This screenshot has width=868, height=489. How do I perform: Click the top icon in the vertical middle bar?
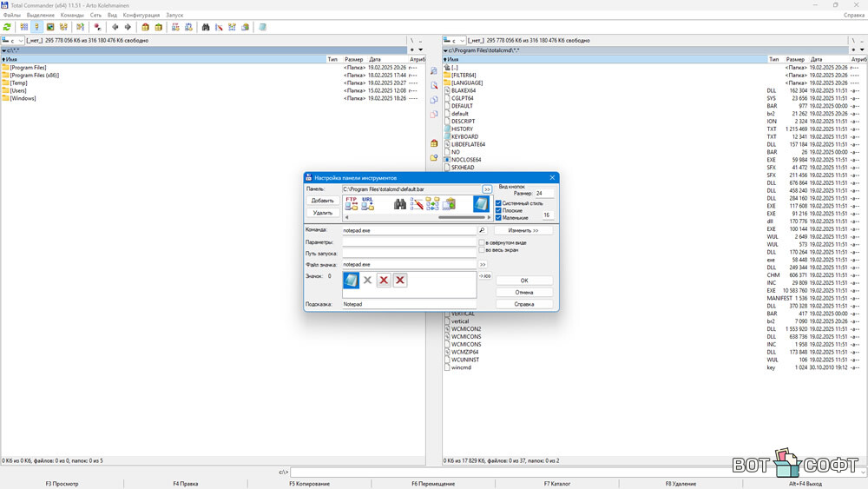434,71
